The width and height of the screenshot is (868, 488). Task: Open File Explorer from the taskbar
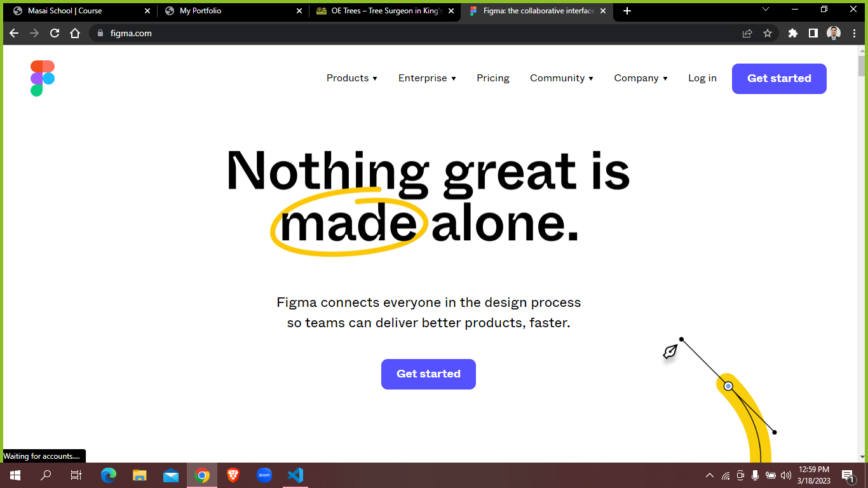[x=140, y=475]
